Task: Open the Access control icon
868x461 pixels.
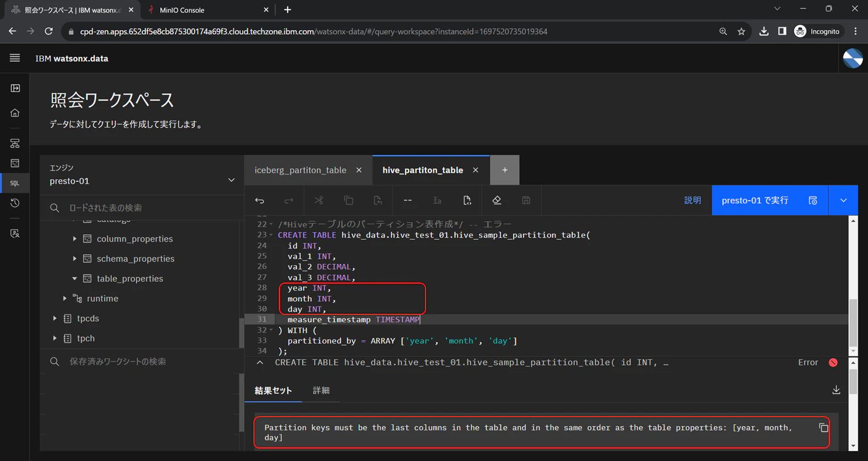Action: coord(15,234)
